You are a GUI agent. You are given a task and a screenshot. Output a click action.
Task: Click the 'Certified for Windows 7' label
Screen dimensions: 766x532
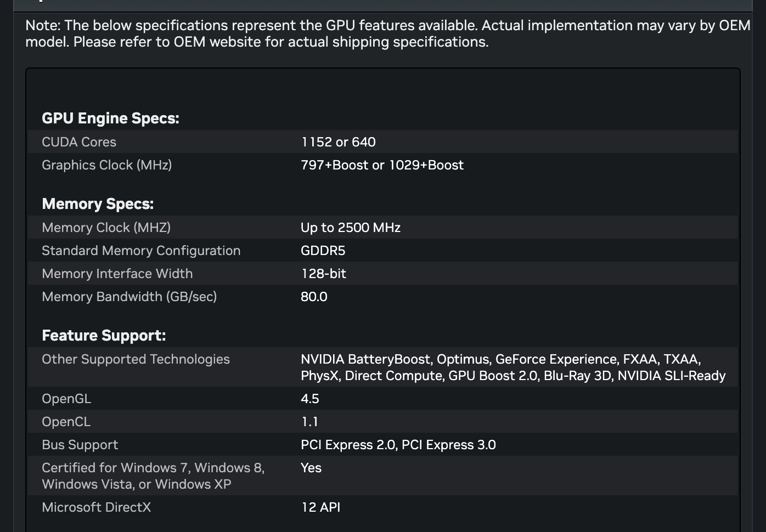pyautogui.click(x=153, y=476)
